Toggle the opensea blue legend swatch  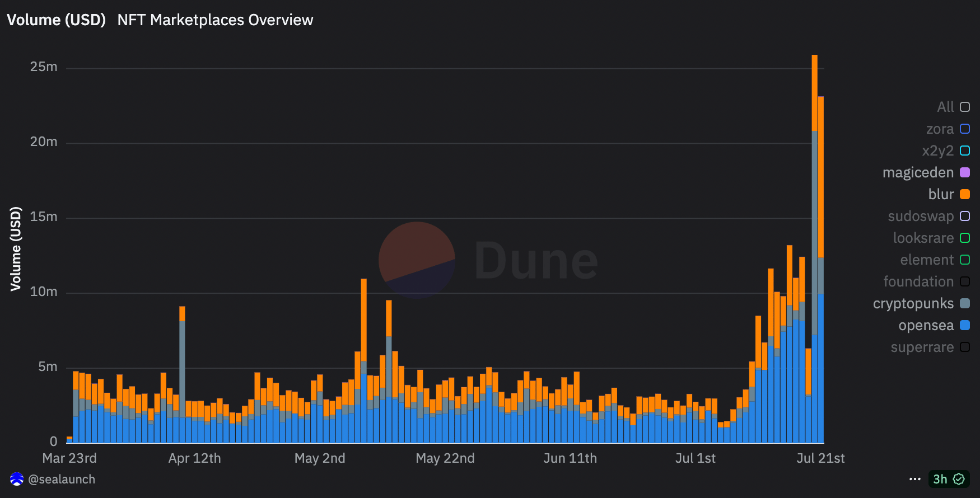coord(965,325)
